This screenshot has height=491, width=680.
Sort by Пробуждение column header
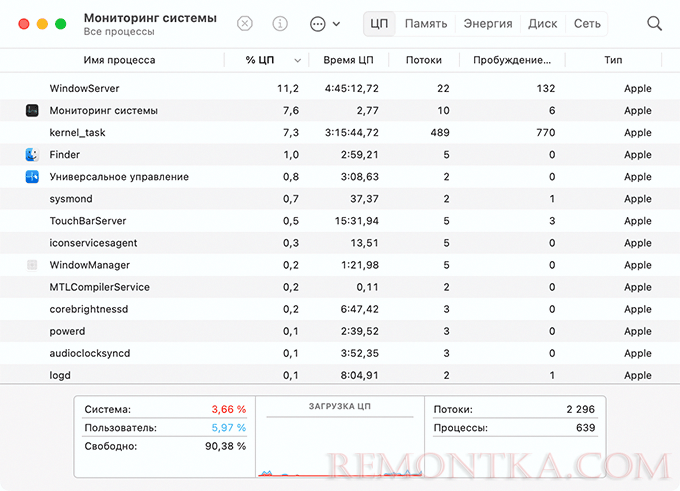[512, 60]
